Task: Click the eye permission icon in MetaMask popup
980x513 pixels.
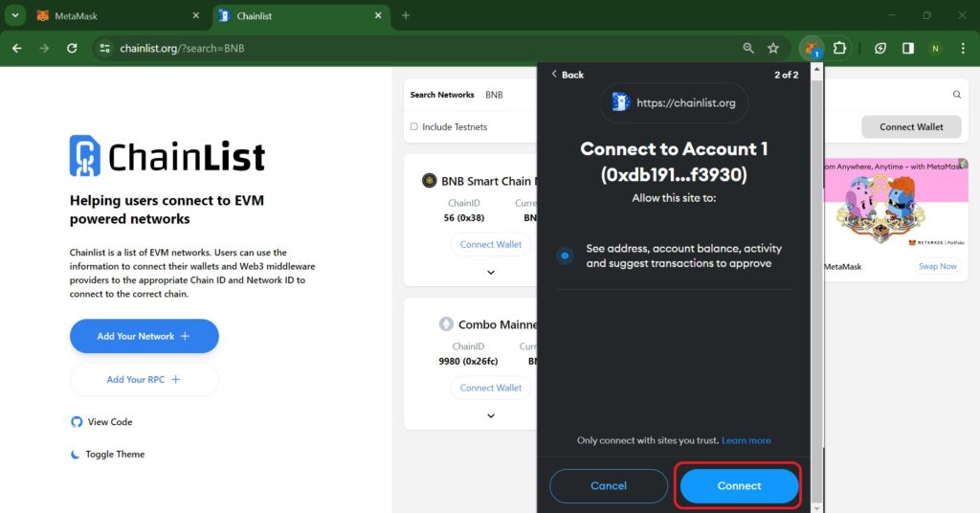Action: tap(565, 256)
